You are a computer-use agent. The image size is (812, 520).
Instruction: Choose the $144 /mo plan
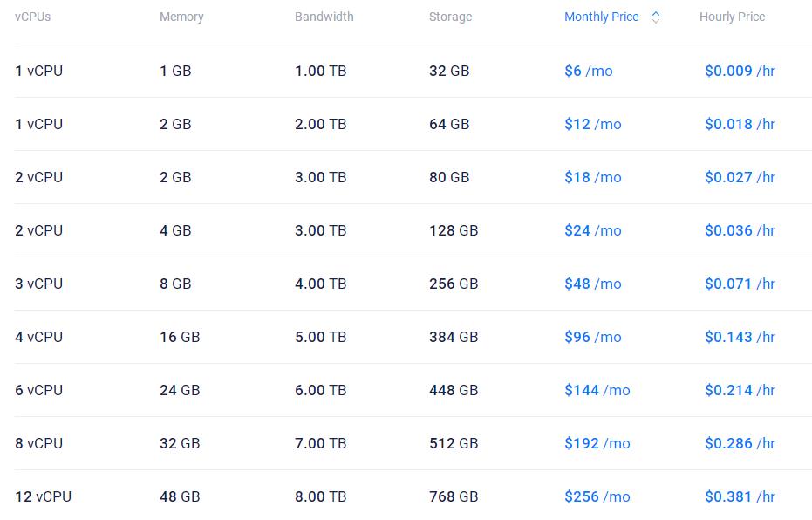click(597, 390)
